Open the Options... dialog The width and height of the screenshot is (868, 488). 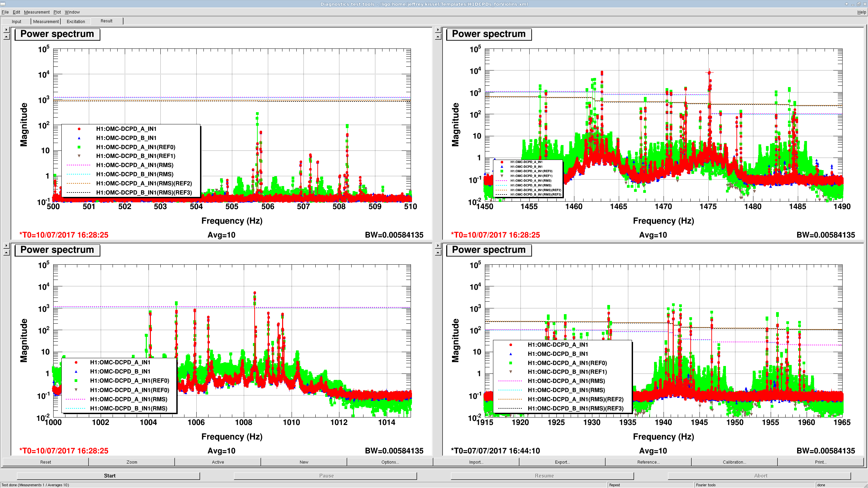coord(390,462)
